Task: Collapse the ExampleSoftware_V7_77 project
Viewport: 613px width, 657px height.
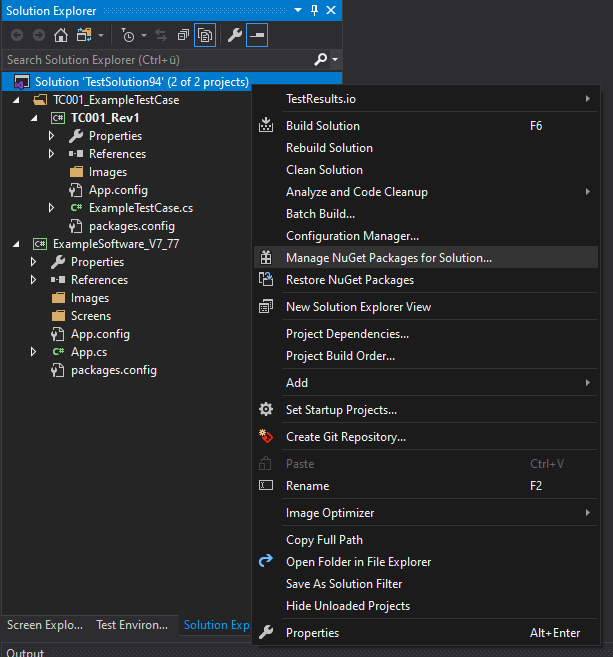Action: pyautogui.click(x=16, y=244)
